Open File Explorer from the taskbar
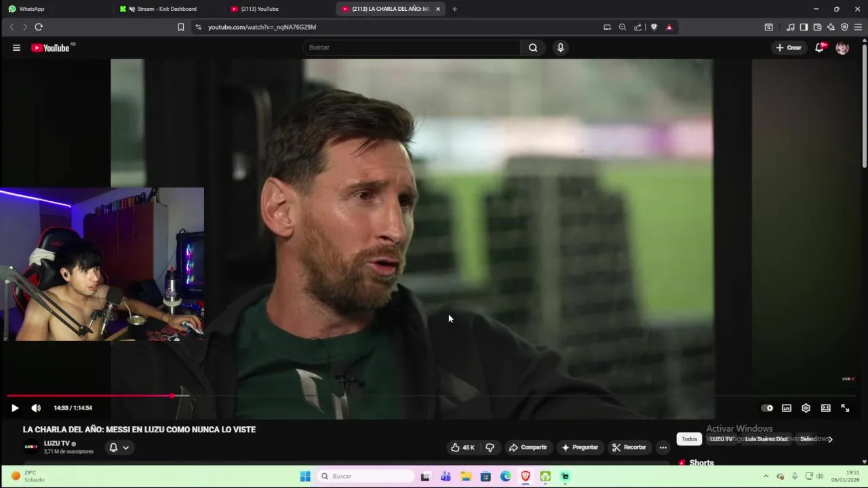The image size is (868, 488). [466, 476]
